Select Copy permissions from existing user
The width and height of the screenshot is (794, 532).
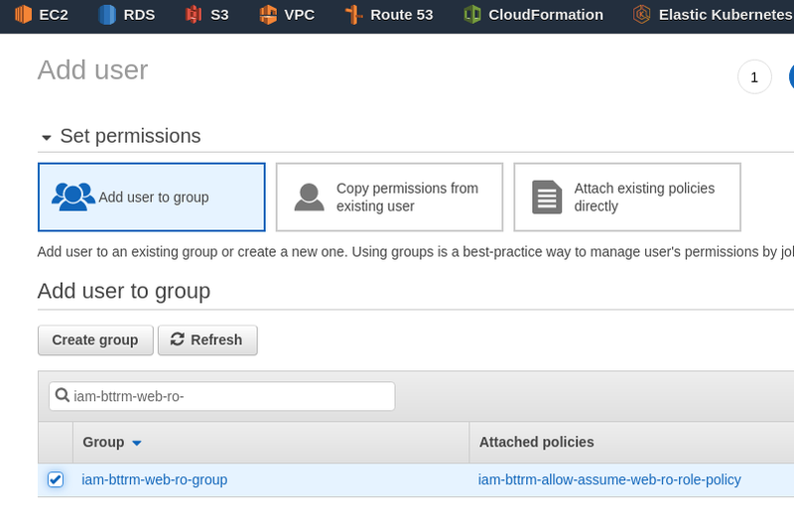point(389,197)
